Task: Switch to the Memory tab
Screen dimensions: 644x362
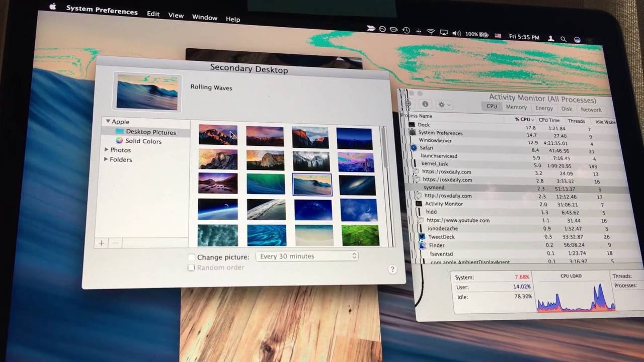Action: (x=516, y=107)
